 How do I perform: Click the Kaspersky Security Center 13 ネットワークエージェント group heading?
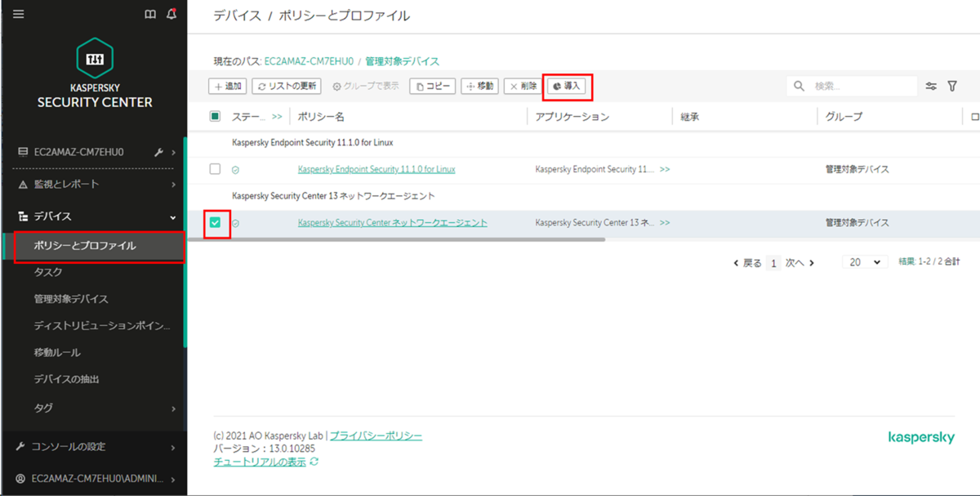(333, 196)
